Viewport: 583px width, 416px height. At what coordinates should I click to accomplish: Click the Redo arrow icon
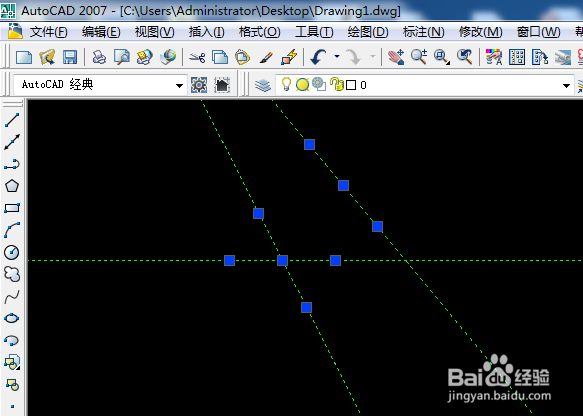[353, 57]
